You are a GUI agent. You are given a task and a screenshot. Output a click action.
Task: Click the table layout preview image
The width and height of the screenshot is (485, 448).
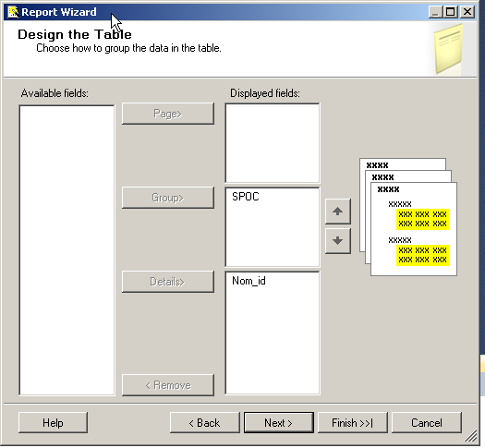coord(408,217)
